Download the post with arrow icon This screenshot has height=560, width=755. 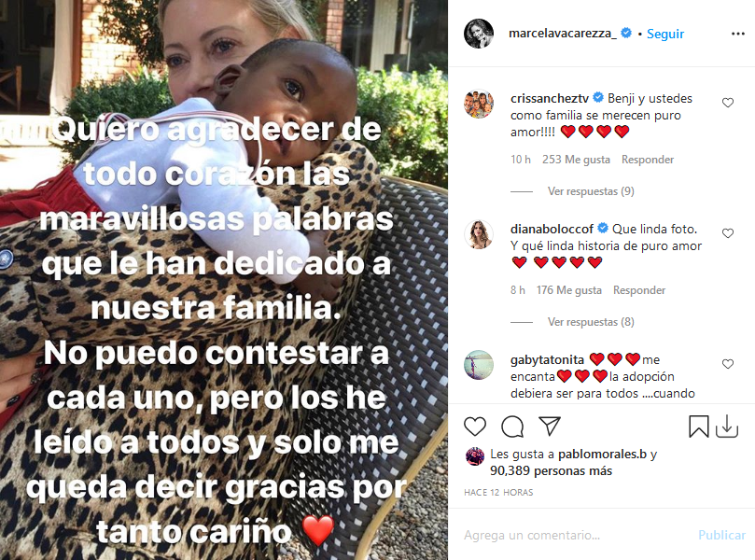(727, 427)
